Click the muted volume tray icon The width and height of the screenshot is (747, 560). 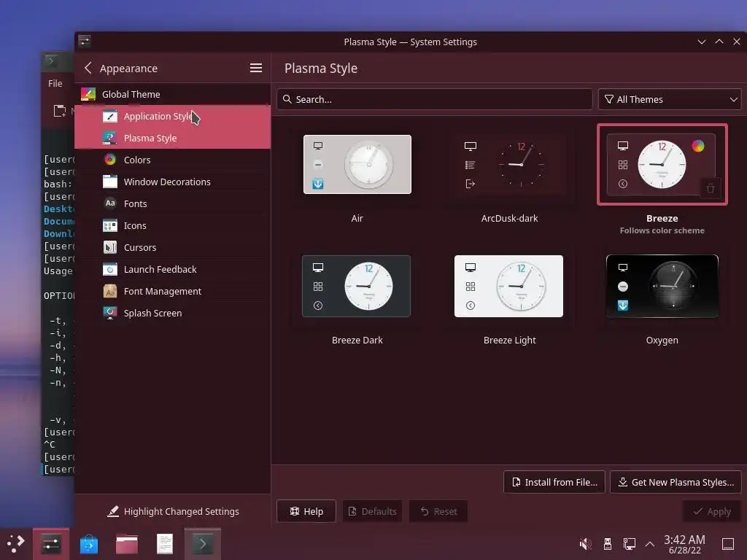coord(586,544)
